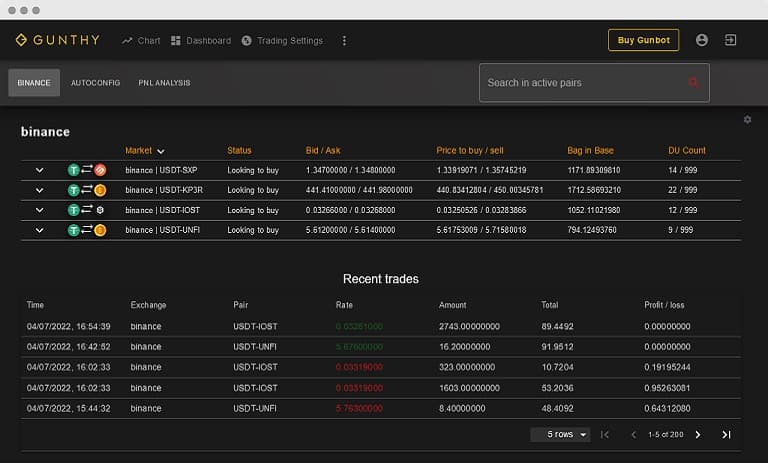Image resolution: width=768 pixels, height=463 pixels.
Task: Click the Status column header
Action: tap(239, 151)
